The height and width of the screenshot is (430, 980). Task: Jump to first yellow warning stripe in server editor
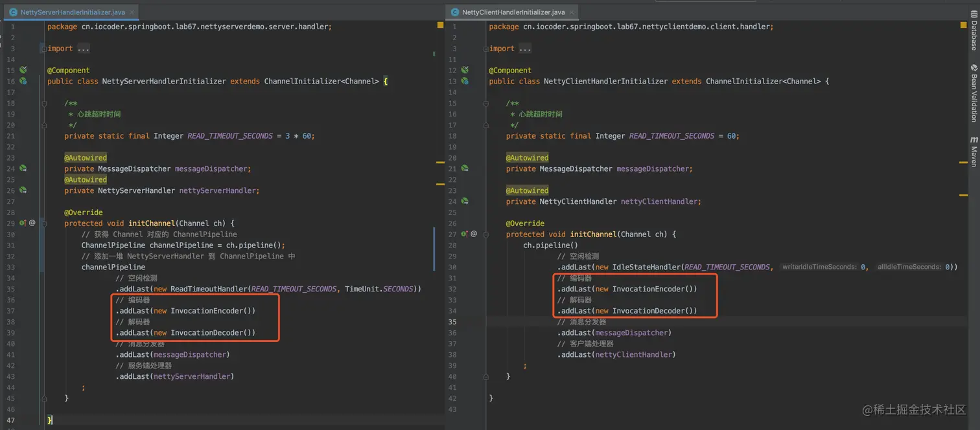(440, 162)
